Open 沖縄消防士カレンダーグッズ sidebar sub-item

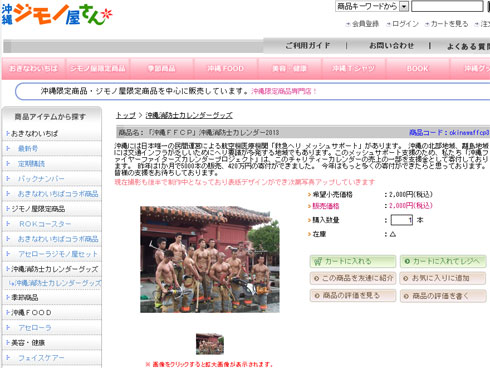point(58,283)
